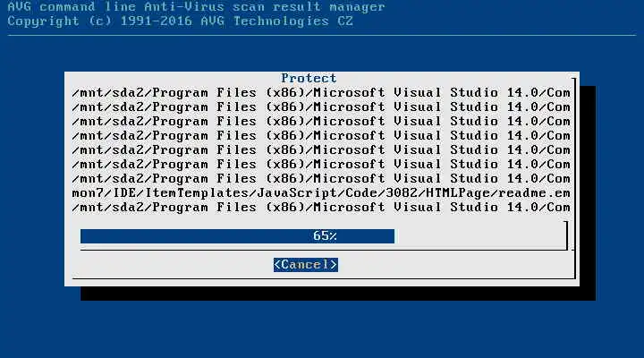Image resolution: width=644 pixels, height=358 pixels.
Task: Click the IDE path segment
Action: point(124,192)
